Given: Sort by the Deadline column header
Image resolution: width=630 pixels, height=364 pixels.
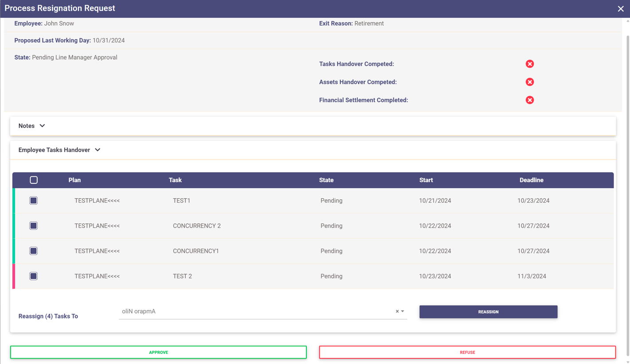Looking at the screenshot, I should tap(531, 180).
